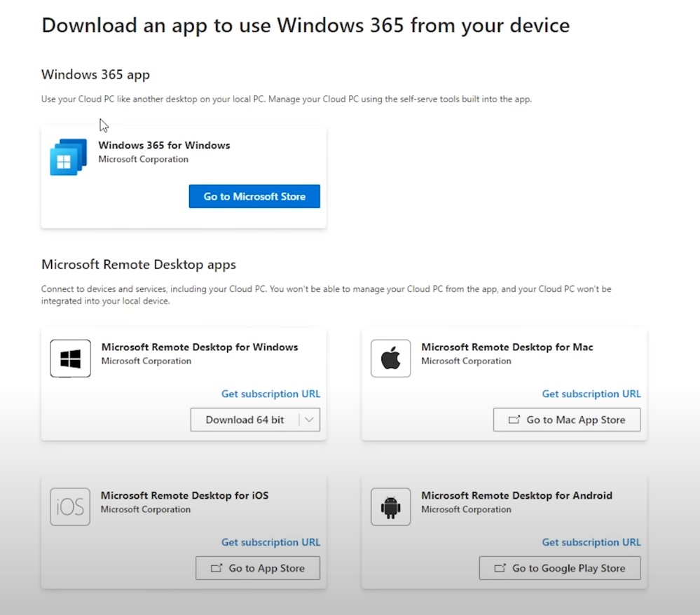Expand the download bit-version dropdown arrow
Viewport: 700px width, 615px height.
(309, 420)
